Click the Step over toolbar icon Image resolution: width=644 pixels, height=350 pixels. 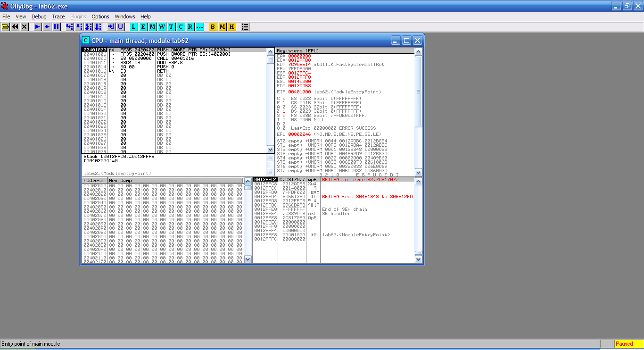tap(79, 27)
